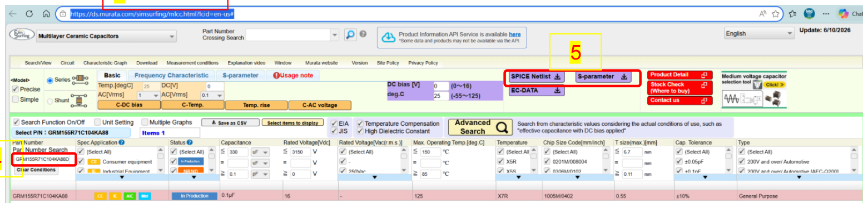Screen dimensions: 868x208
Task: Open the AC[Vrms] dropdown showing 0.1
Action: 213,95
